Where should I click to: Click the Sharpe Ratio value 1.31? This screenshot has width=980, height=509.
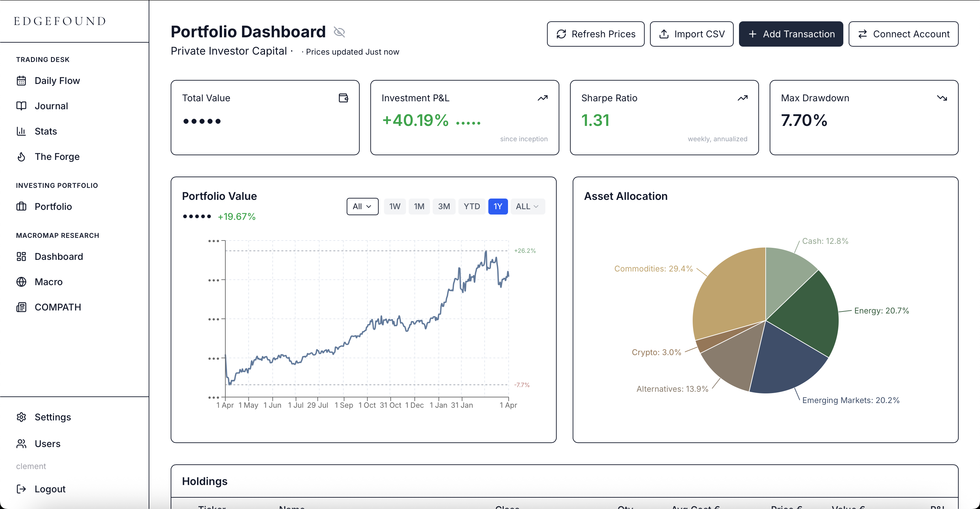(x=595, y=121)
